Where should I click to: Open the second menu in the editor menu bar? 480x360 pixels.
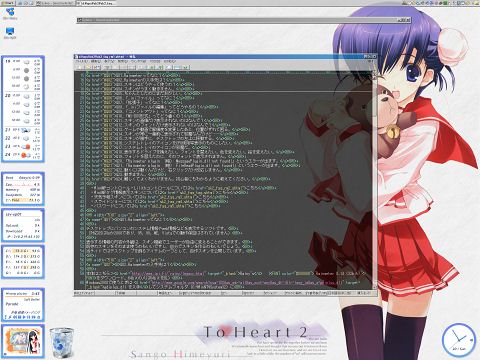[x=96, y=62]
